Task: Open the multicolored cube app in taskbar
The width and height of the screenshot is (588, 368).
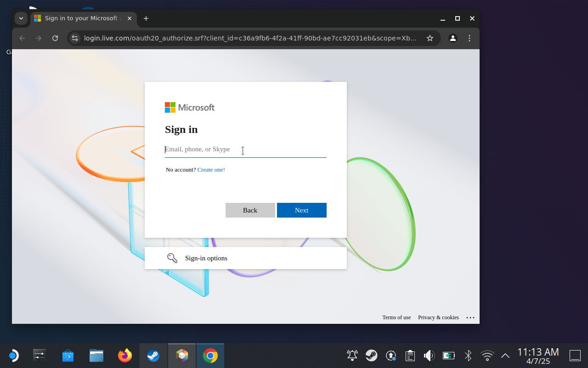Action: (182, 356)
